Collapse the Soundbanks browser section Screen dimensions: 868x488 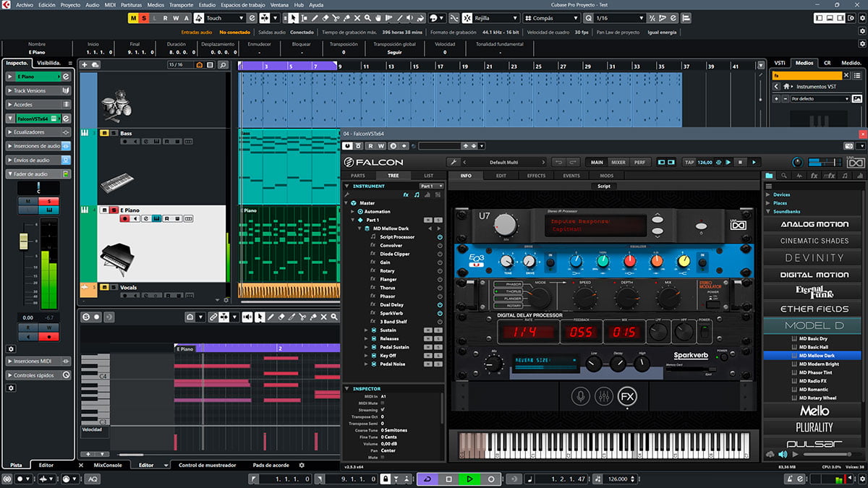(x=768, y=212)
